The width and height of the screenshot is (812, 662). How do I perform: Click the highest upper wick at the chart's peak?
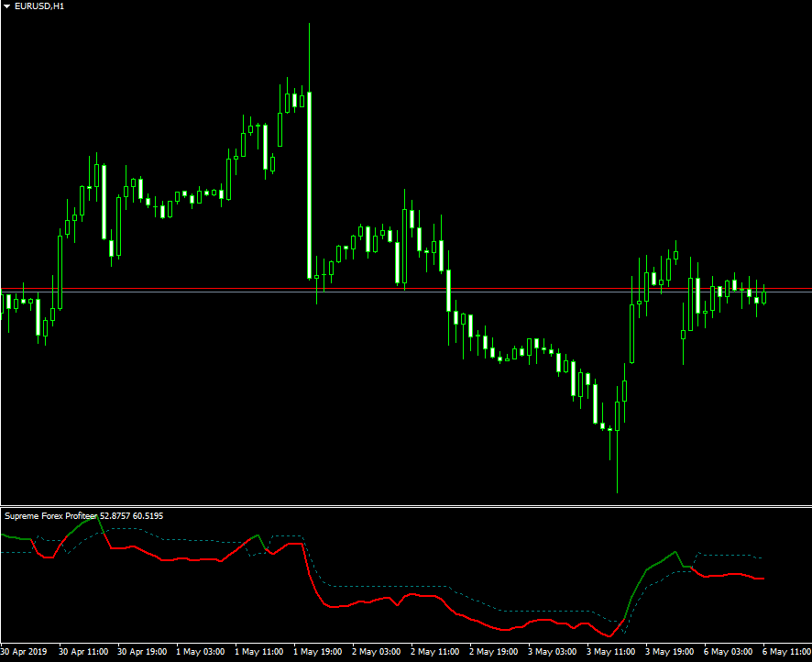click(310, 55)
